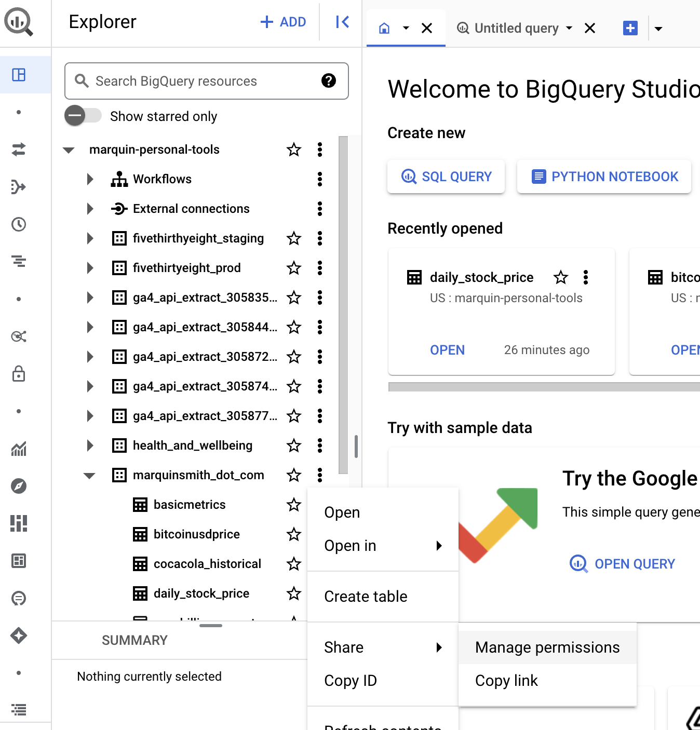Open the capacity grid icon in sidebar
Viewport: 700px width, 730px height.
[19, 523]
